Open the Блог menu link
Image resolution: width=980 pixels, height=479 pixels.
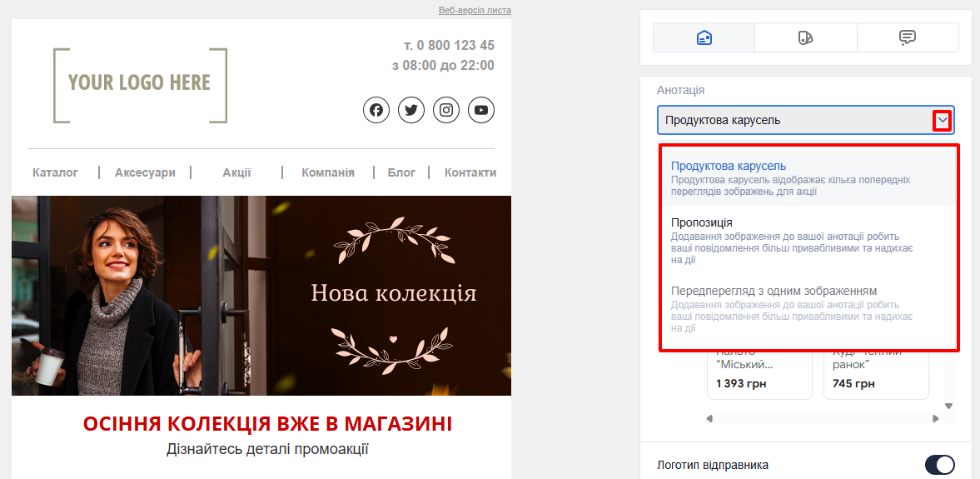click(401, 172)
